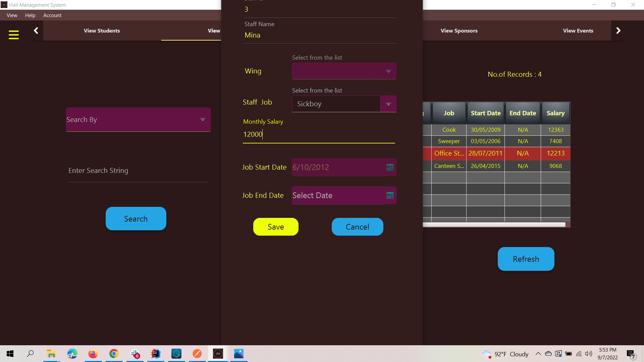The width and height of the screenshot is (644, 362).
Task: Cancel the staff edit dialog
Action: pyautogui.click(x=357, y=227)
